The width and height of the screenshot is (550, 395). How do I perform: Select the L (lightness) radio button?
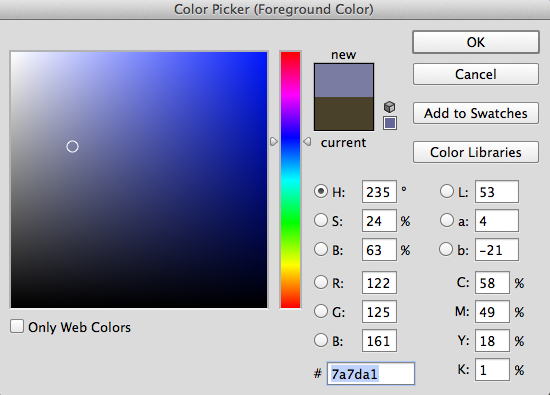(x=447, y=192)
